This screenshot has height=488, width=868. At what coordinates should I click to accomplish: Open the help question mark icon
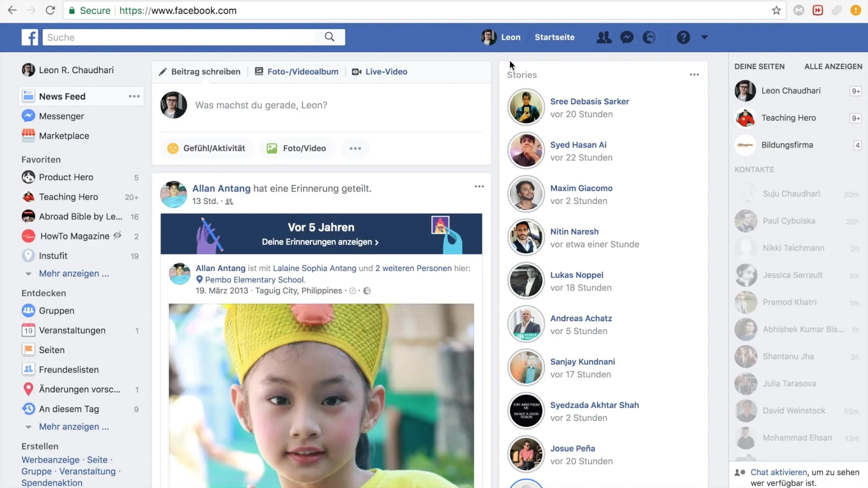[683, 37]
